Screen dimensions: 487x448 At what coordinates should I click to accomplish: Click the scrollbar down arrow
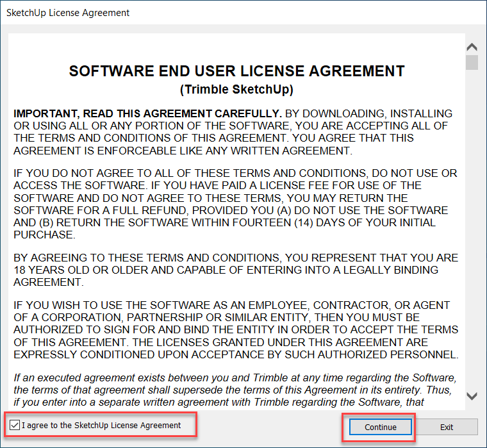click(472, 396)
